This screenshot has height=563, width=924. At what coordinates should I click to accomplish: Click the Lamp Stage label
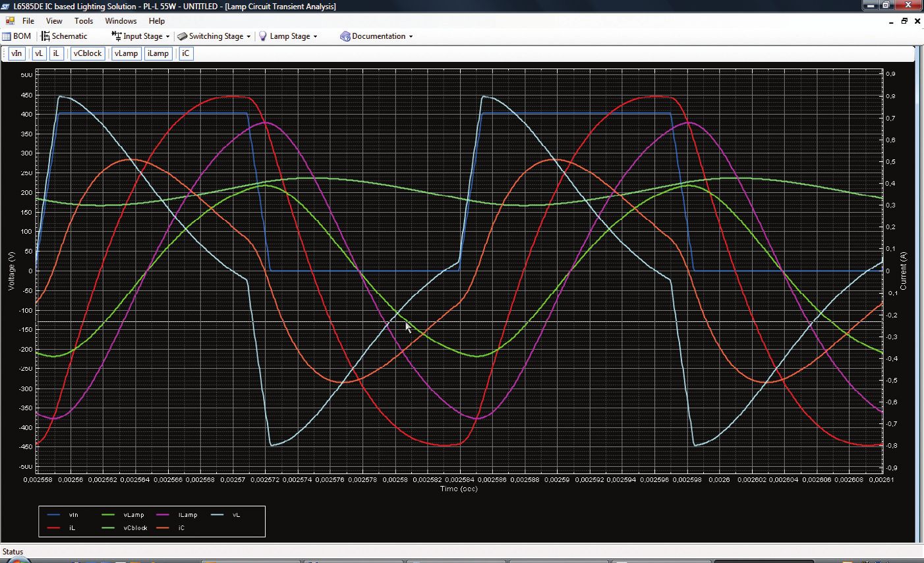pyautogui.click(x=290, y=36)
